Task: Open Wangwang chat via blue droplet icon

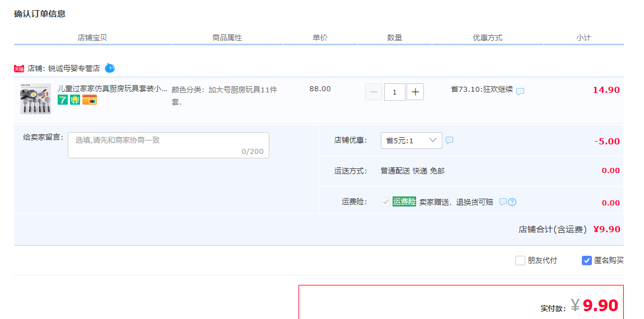Action: tap(110, 68)
